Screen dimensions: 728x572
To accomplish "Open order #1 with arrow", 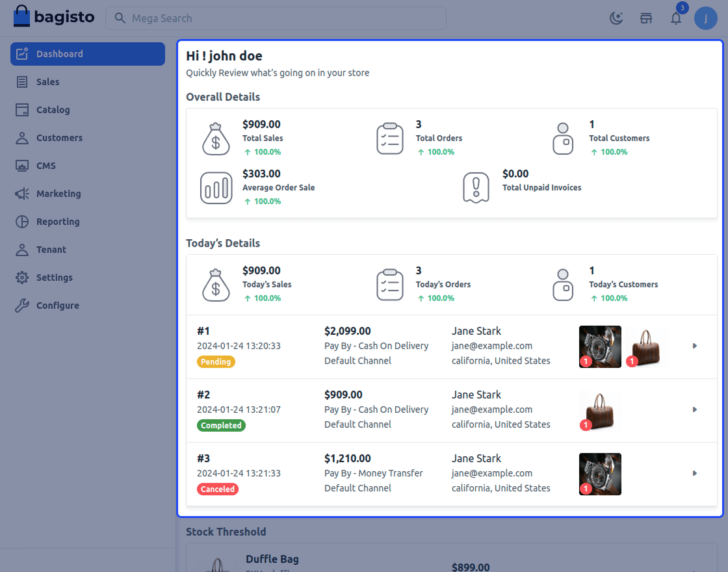I will (x=695, y=346).
